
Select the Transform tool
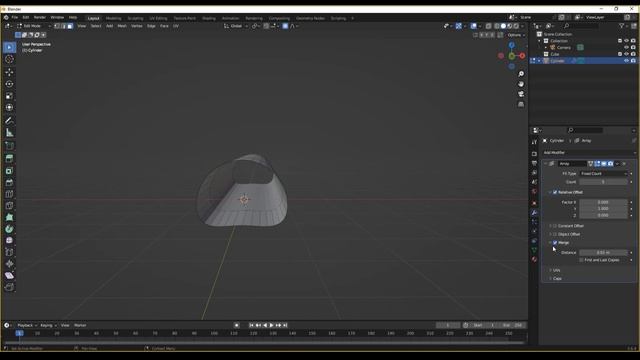coord(9,108)
